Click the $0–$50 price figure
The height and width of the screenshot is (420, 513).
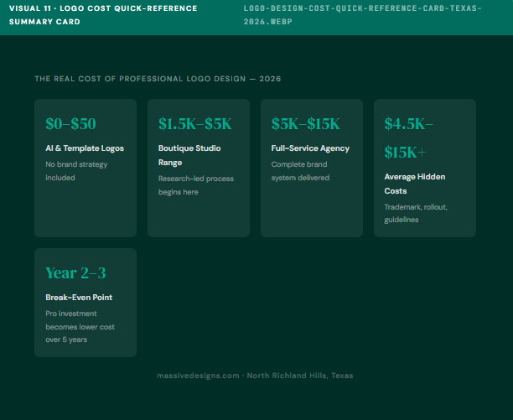pyautogui.click(x=71, y=124)
